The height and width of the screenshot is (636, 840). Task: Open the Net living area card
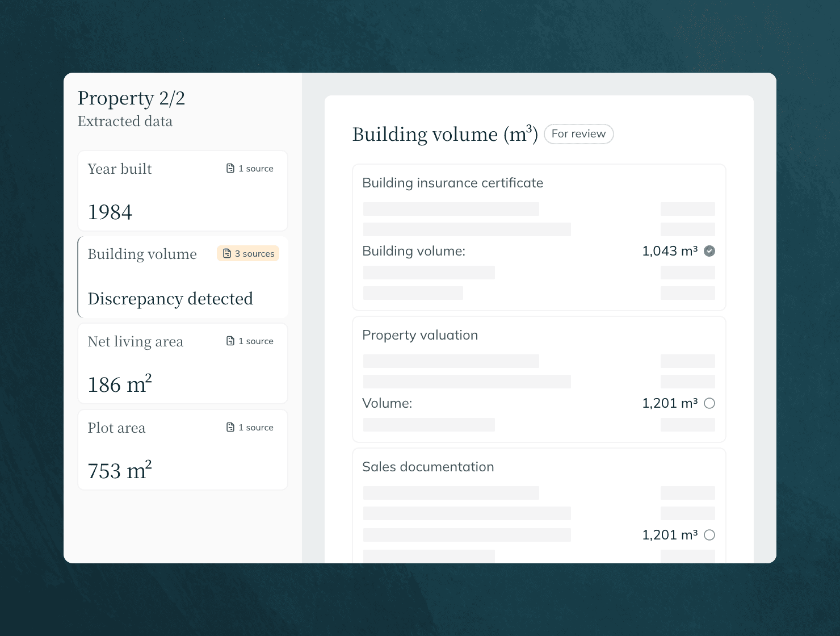click(x=183, y=363)
